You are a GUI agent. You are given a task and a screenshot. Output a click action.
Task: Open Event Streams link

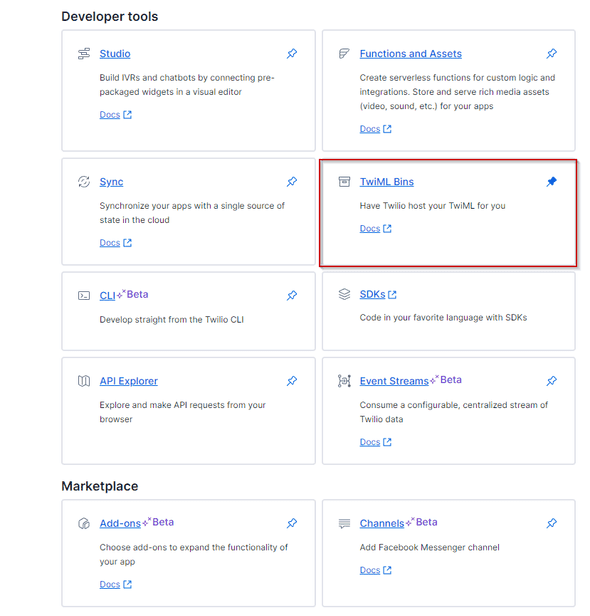(394, 381)
